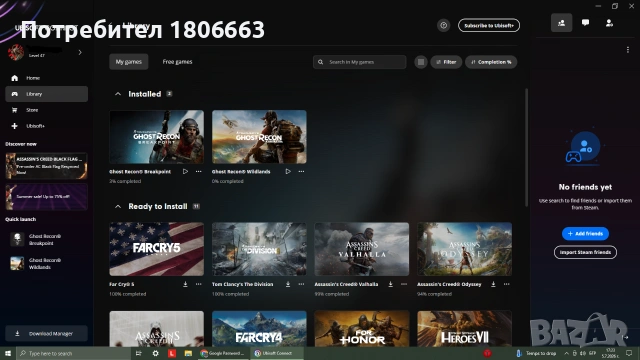This screenshot has height=360, width=640.
Task: Download Assassin's Creed Odyssey
Action: point(493,284)
